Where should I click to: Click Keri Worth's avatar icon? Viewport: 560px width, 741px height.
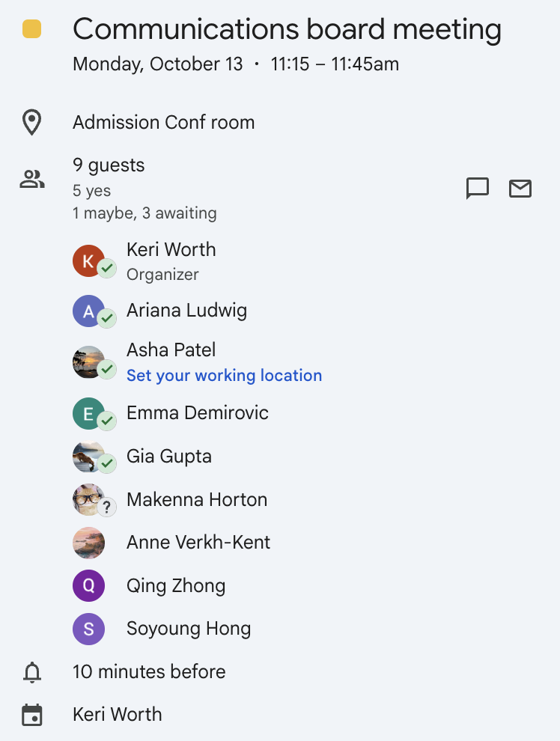(88, 261)
